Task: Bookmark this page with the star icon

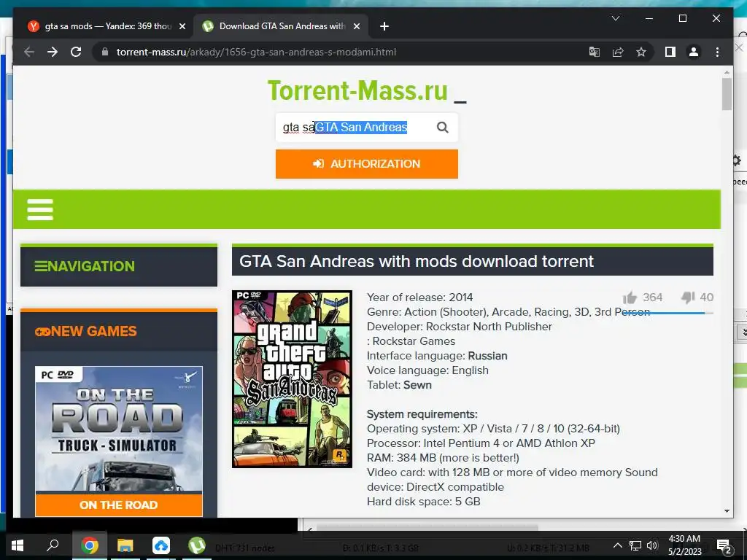Action: coord(641,52)
